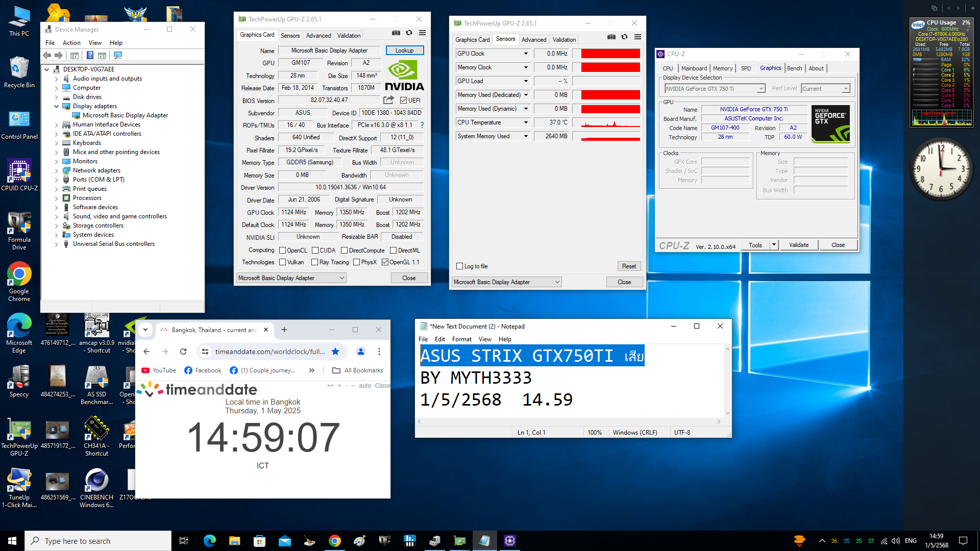Bookmark page with the star icon in Chrome
This screenshot has height=551, width=980.
(335, 352)
